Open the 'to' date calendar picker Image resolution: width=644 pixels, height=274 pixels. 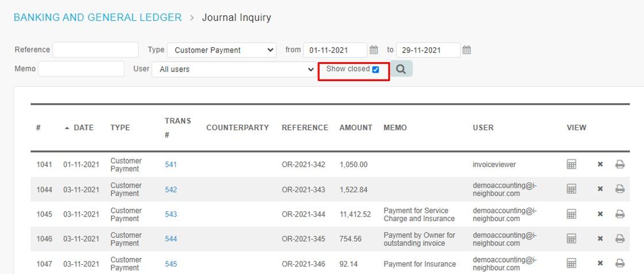466,50
